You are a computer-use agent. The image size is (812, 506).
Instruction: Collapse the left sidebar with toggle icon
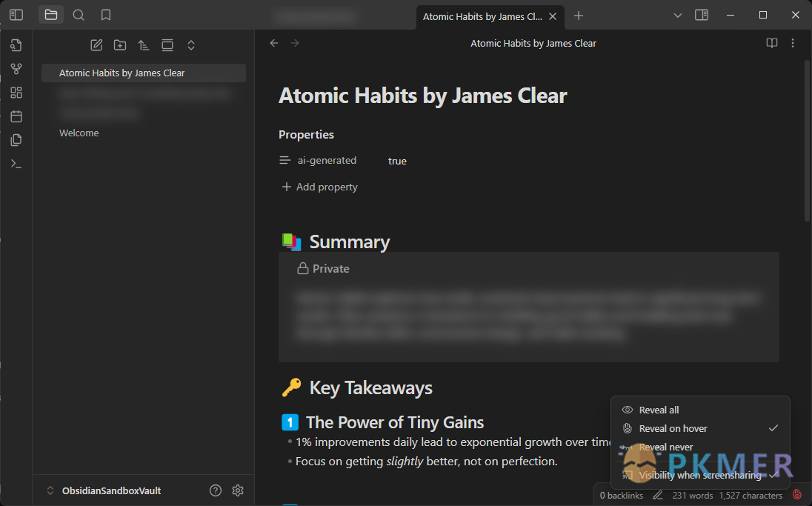(16, 15)
